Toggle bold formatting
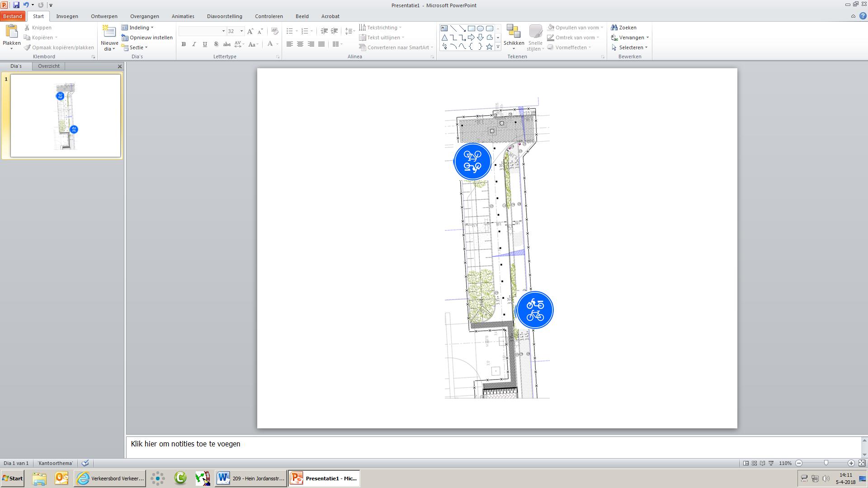 [184, 44]
